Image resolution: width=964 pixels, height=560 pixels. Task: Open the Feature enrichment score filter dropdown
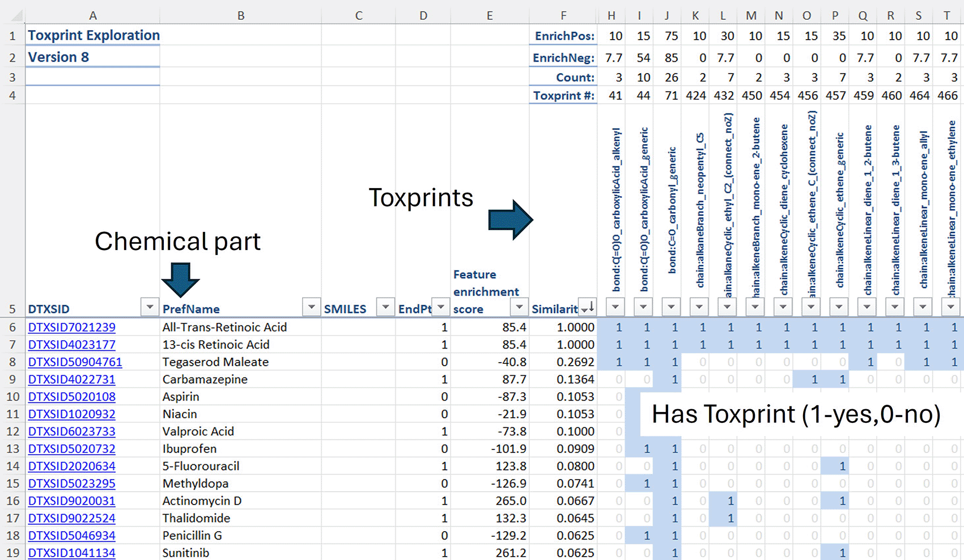pos(519,307)
